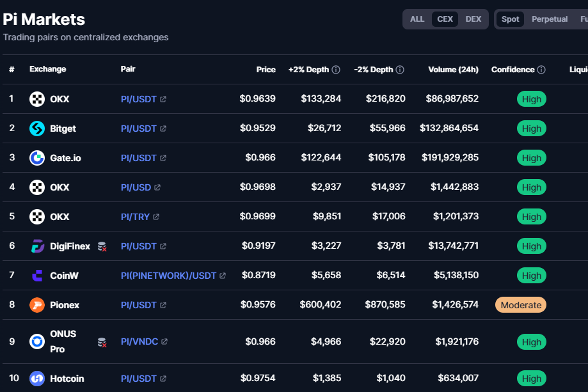Click the OKX logo in PI/USD row
Viewport: 588px width, 392px height.
tap(37, 187)
